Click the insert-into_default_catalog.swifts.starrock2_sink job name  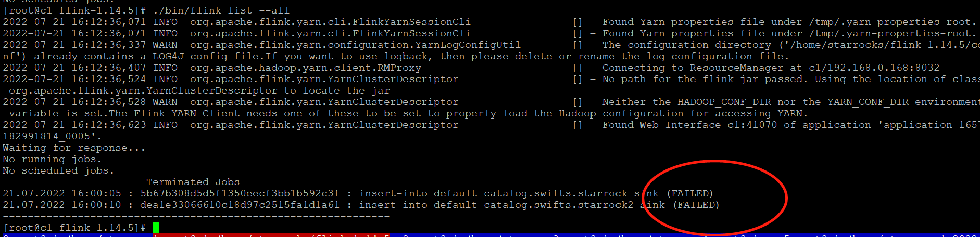(512, 205)
